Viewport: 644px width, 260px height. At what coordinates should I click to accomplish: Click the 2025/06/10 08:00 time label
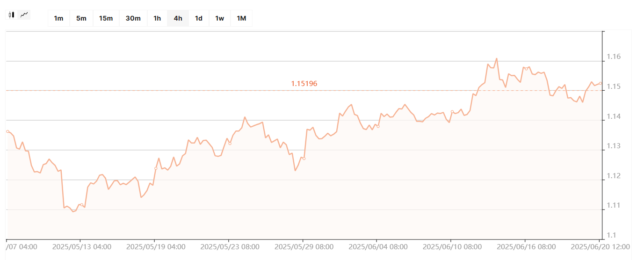point(452,246)
